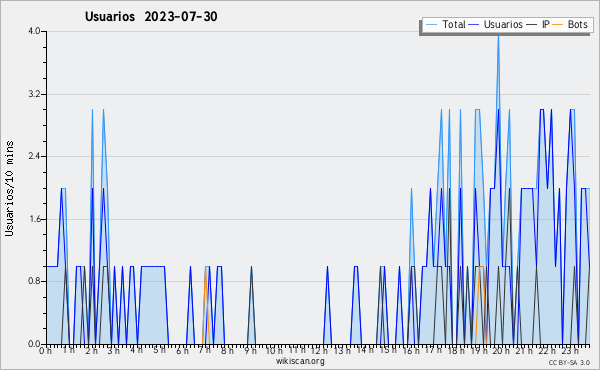The image size is (600, 370).
Task: Click the '18 h' x-axis label
Action: click(x=456, y=351)
